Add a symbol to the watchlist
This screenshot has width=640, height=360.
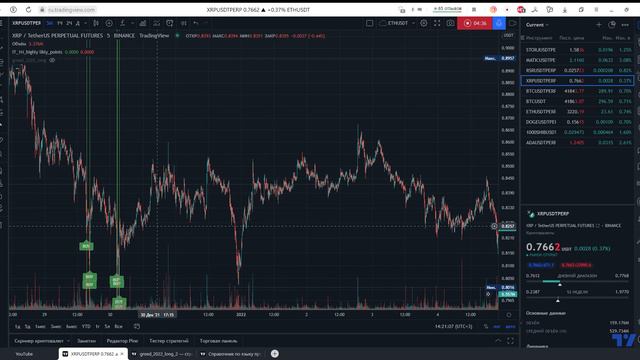pos(599,25)
